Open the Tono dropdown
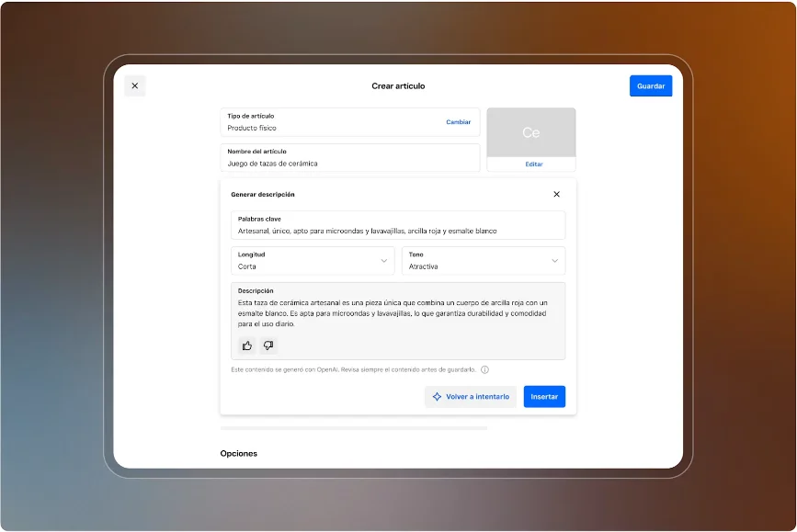 [x=484, y=261]
